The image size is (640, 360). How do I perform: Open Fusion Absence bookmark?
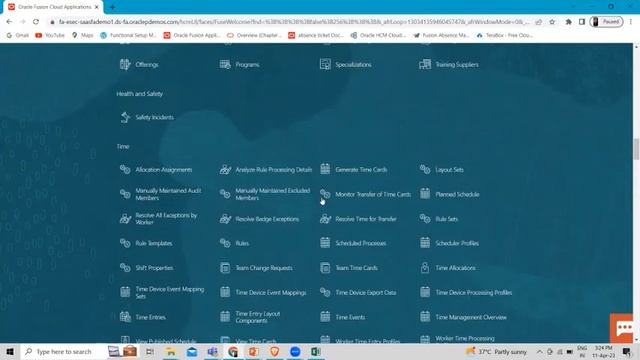click(x=441, y=36)
